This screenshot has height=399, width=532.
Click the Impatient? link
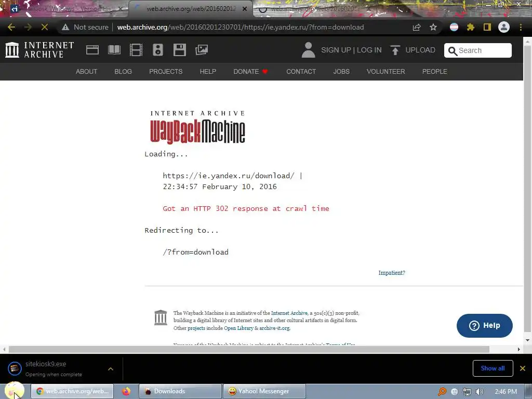point(392,273)
